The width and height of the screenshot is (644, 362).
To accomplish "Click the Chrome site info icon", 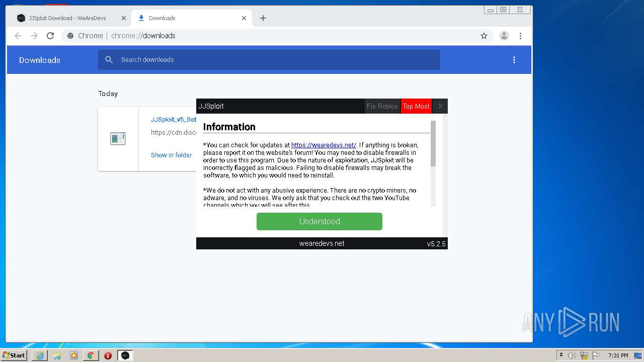I will pyautogui.click(x=70, y=36).
